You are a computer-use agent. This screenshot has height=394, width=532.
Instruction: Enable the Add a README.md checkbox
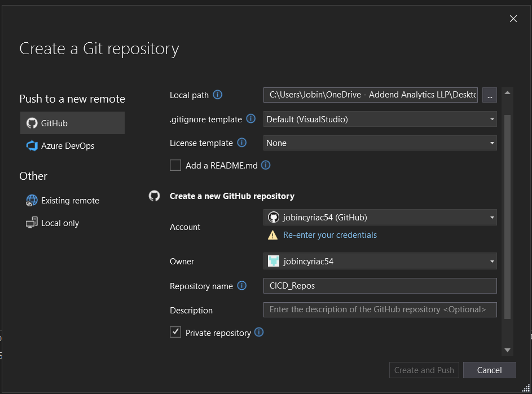(x=175, y=165)
